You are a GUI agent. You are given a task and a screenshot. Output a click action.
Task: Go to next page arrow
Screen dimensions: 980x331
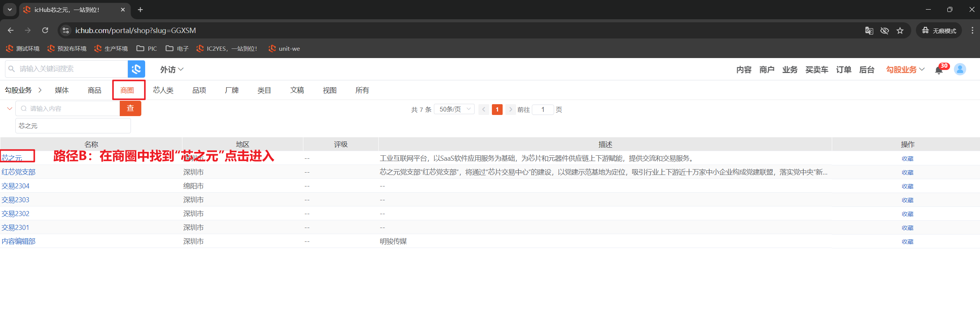[x=510, y=110]
